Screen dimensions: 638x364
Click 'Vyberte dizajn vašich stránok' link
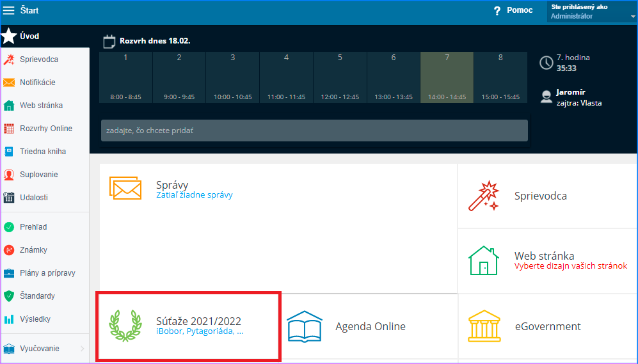[570, 266]
